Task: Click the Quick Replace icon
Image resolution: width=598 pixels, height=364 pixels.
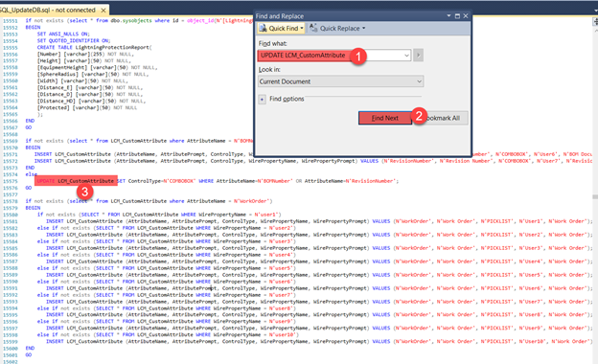Action: pyautogui.click(x=313, y=28)
